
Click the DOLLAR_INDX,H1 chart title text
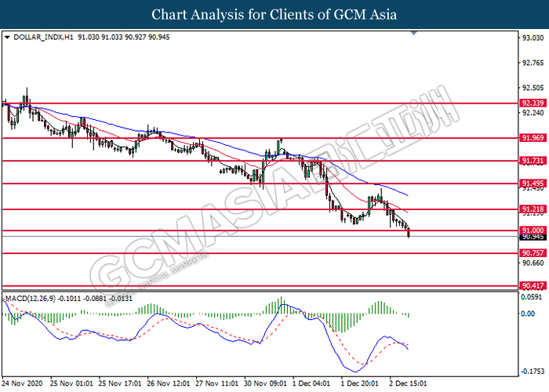tap(43, 37)
